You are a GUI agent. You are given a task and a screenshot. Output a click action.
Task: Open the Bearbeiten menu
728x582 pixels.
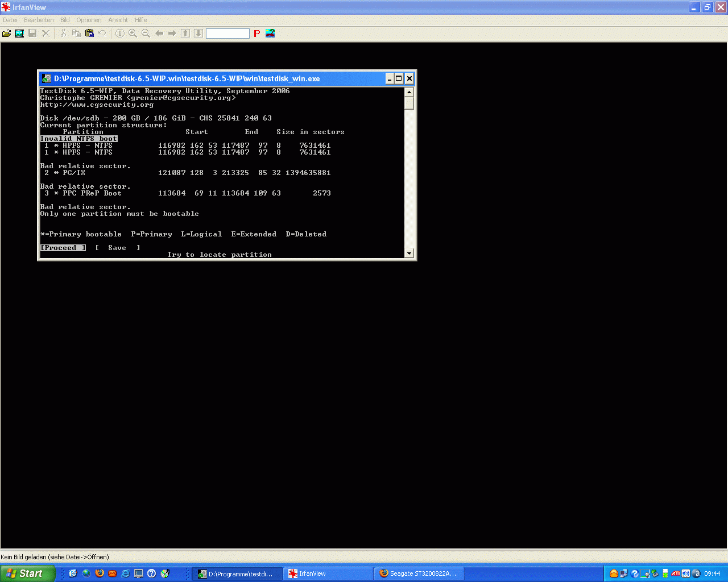[39, 20]
